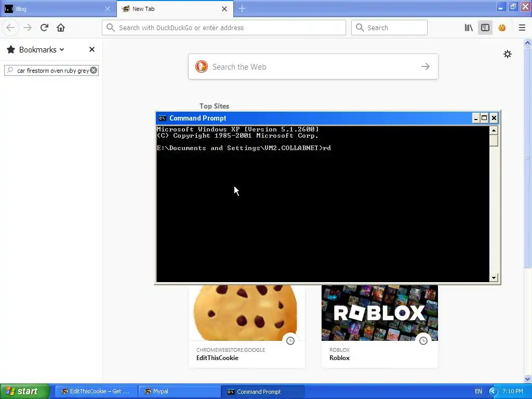This screenshot has height=399, width=532.
Task: Click the Command Prompt scrollbar thumb
Action: coord(494,140)
